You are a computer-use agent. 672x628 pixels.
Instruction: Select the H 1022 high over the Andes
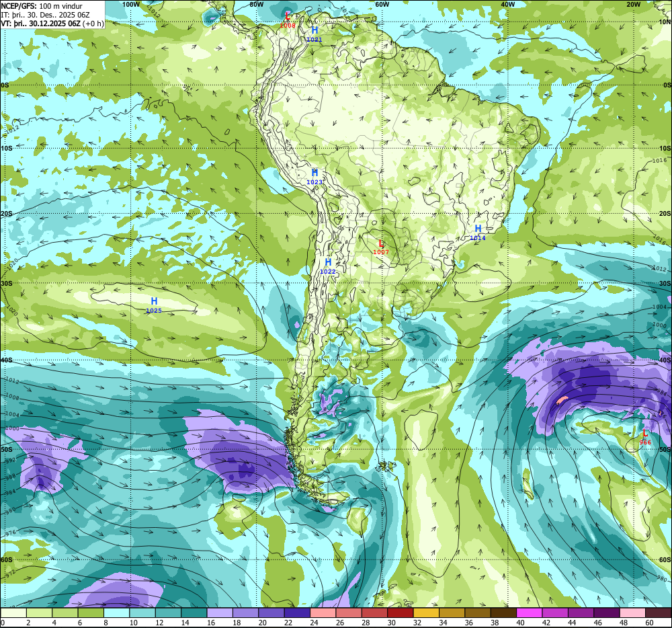pos(328,266)
